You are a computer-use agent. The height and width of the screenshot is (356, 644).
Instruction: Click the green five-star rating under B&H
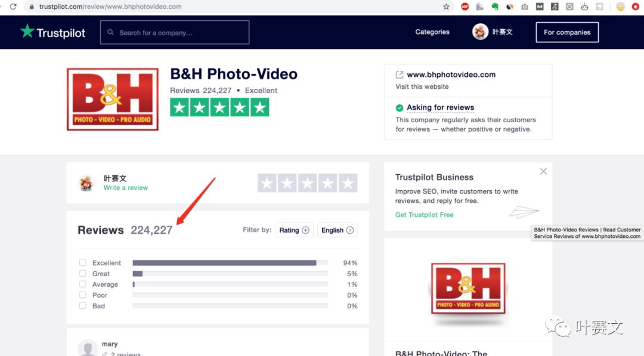tap(219, 107)
